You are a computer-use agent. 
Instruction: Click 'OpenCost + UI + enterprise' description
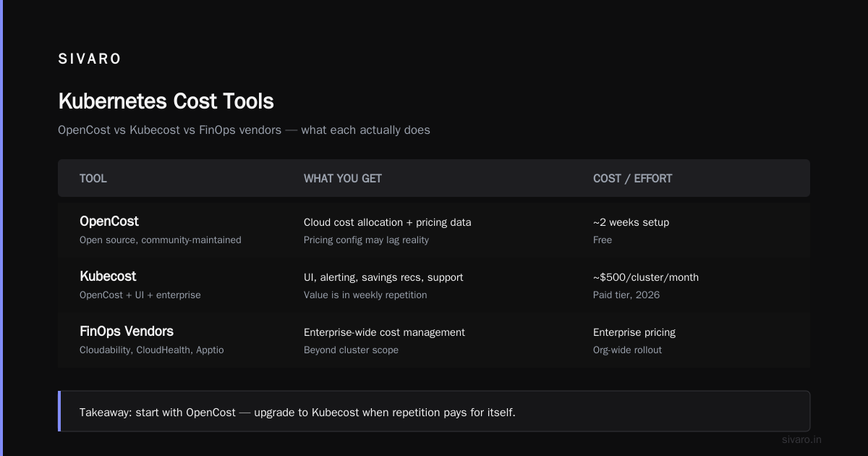pos(140,295)
